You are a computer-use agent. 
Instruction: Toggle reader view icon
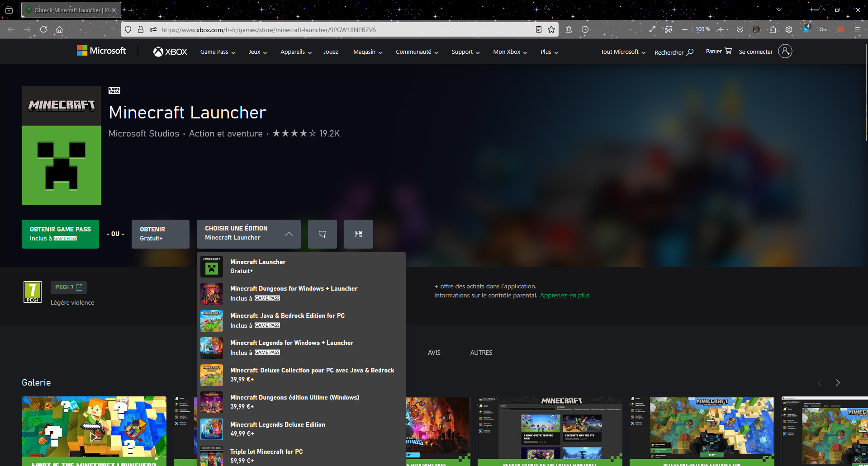point(539,29)
